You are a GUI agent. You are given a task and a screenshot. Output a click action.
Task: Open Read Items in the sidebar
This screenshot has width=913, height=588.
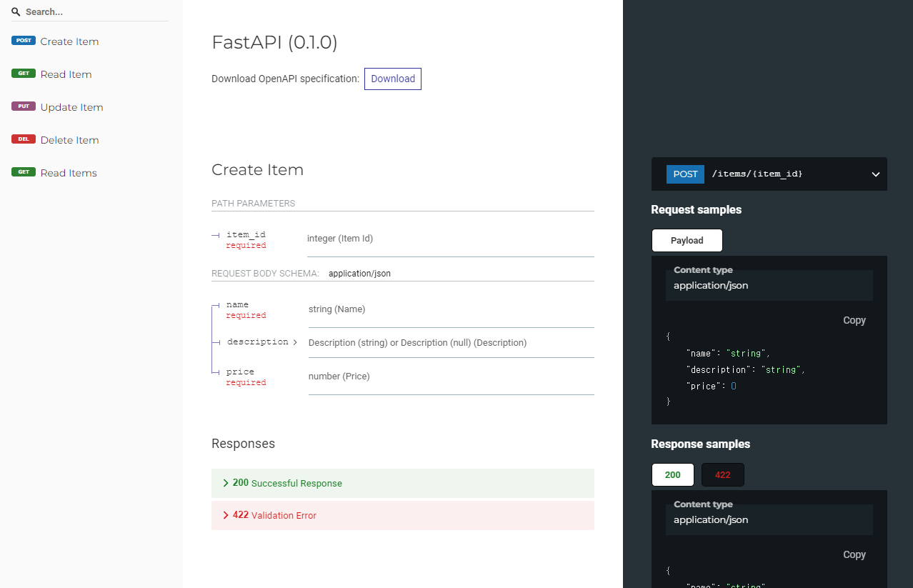tap(69, 173)
